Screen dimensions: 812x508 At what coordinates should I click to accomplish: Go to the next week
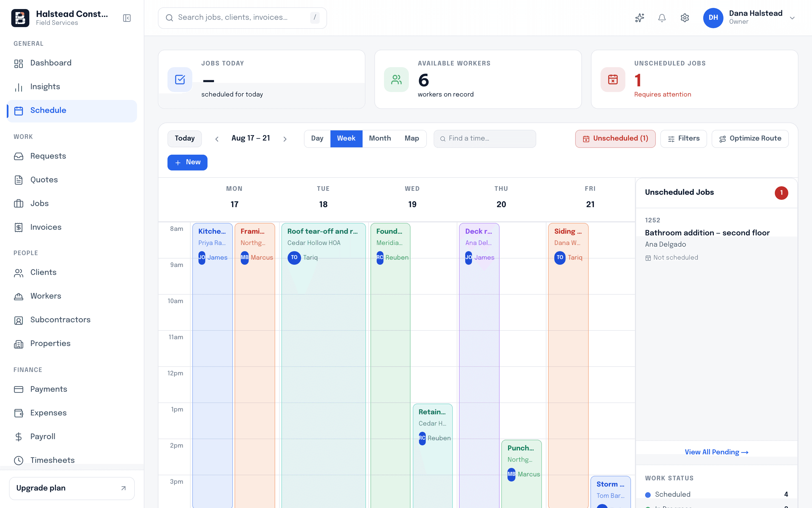tap(285, 139)
